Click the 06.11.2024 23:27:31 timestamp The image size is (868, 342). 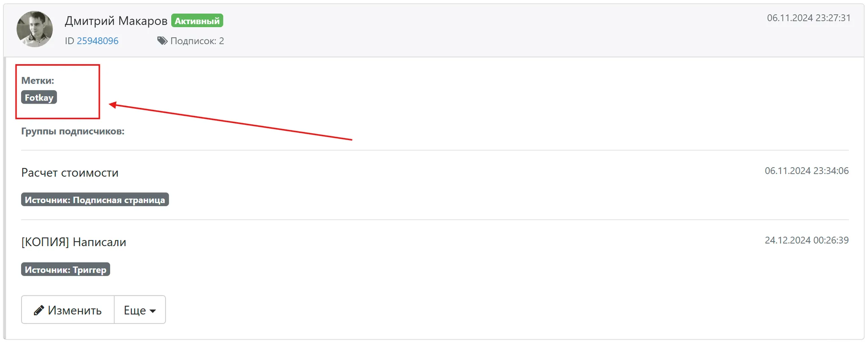(809, 18)
